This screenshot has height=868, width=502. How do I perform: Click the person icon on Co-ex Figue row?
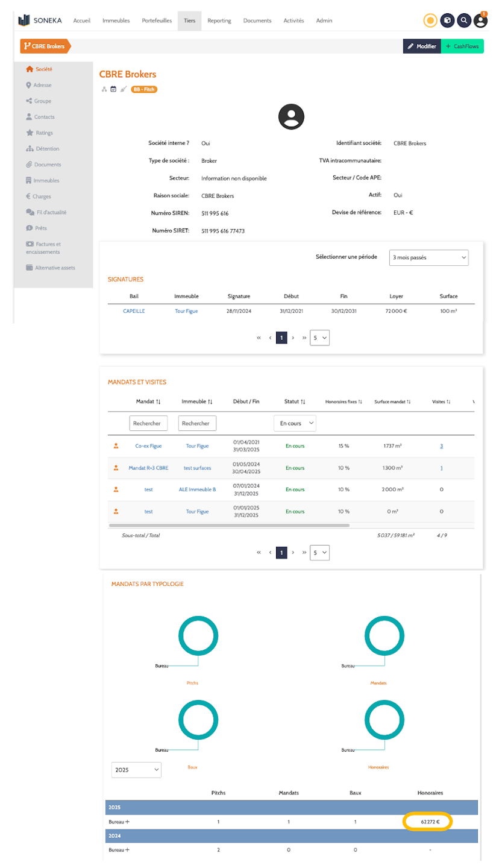116,446
